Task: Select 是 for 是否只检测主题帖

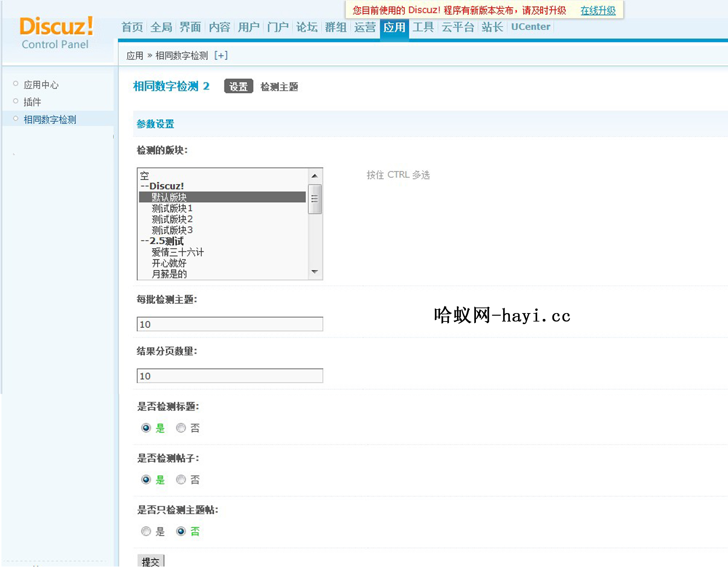Action: (x=146, y=531)
